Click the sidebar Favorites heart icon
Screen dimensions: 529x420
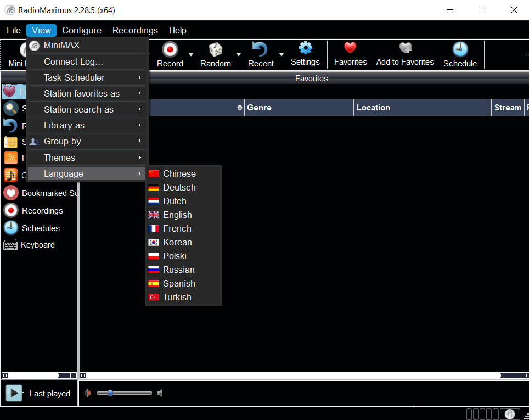pyautogui.click(x=9, y=91)
